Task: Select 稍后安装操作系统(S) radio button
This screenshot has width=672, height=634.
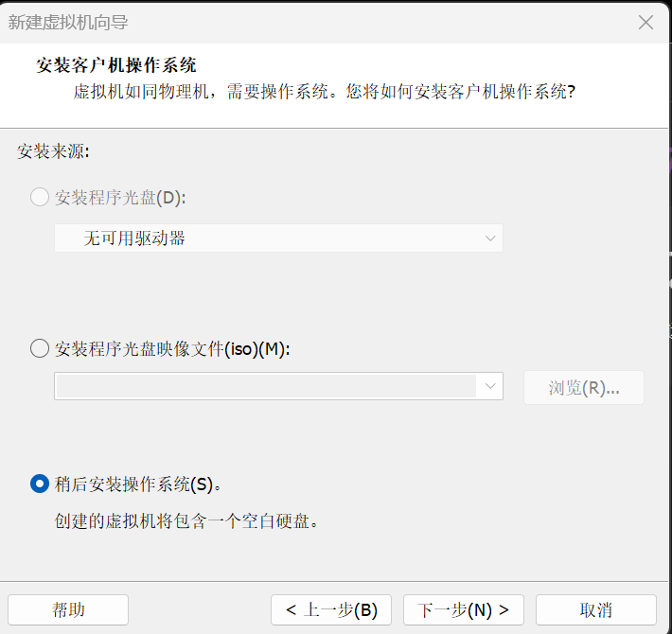Action: click(40, 484)
